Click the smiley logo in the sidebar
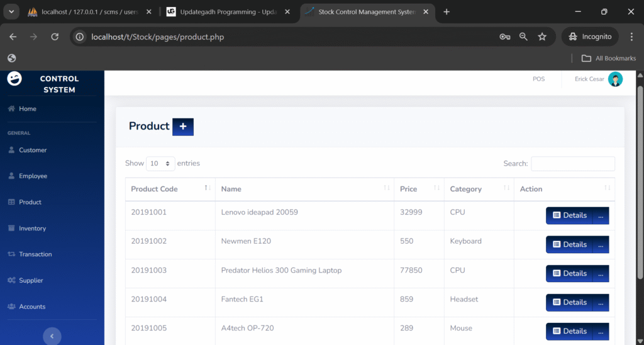 click(14, 78)
